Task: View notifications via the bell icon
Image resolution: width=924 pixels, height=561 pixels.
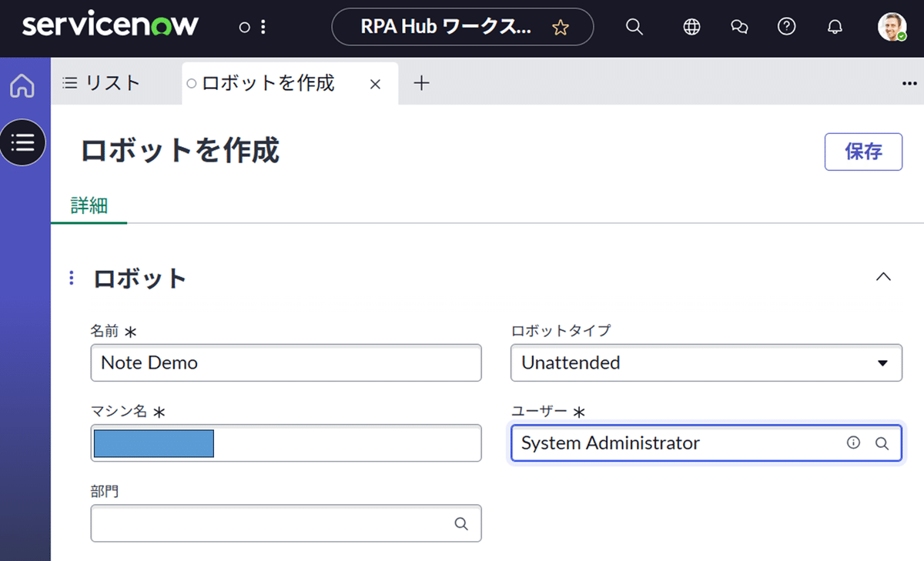Action: pos(835,27)
